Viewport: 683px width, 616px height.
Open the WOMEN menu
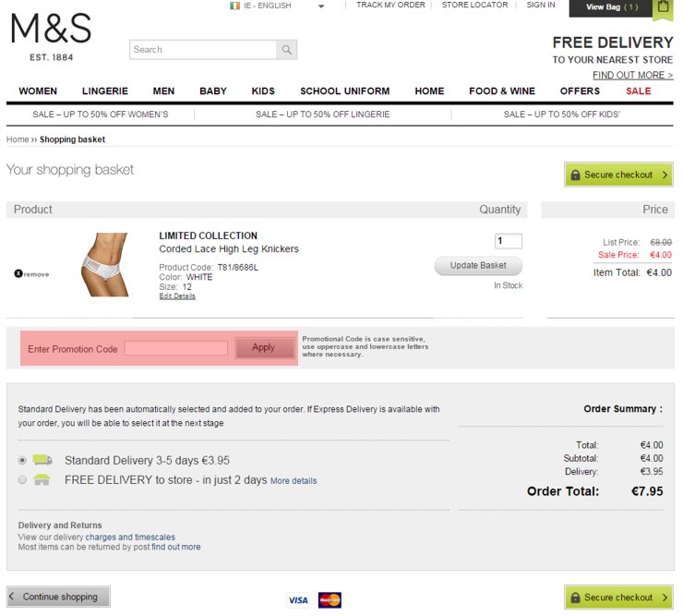pyautogui.click(x=38, y=91)
